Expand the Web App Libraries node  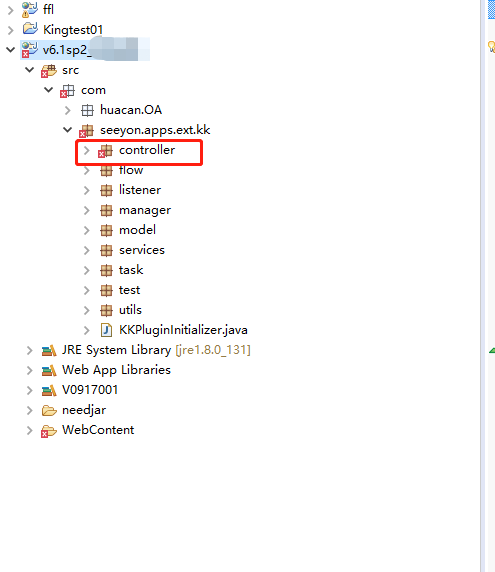pos(30,371)
